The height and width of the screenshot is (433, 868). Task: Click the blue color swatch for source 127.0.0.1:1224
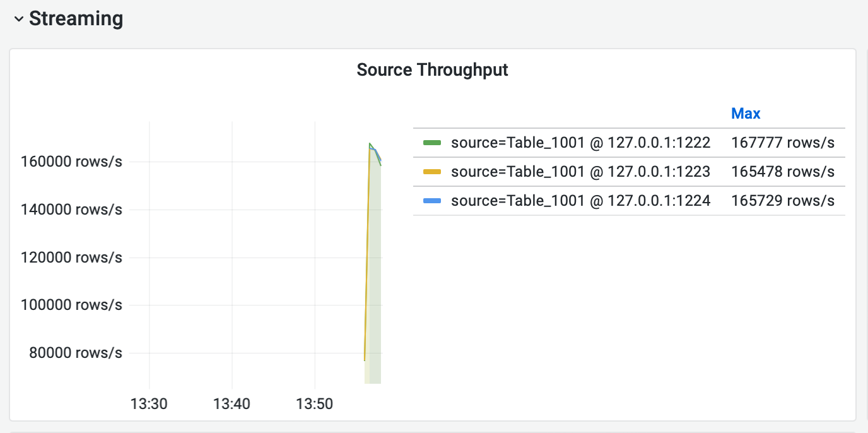tap(431, 201)
